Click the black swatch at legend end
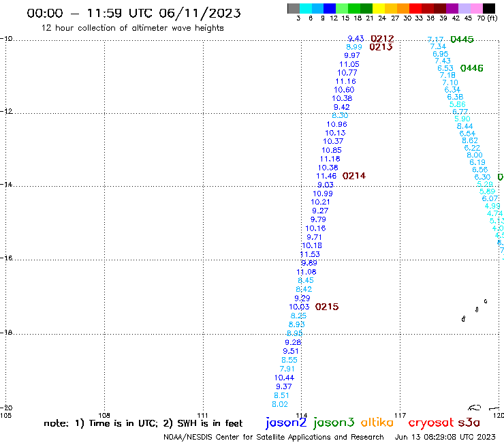The image size is (504, 443). pyautogui.click(x=488, y=8)
